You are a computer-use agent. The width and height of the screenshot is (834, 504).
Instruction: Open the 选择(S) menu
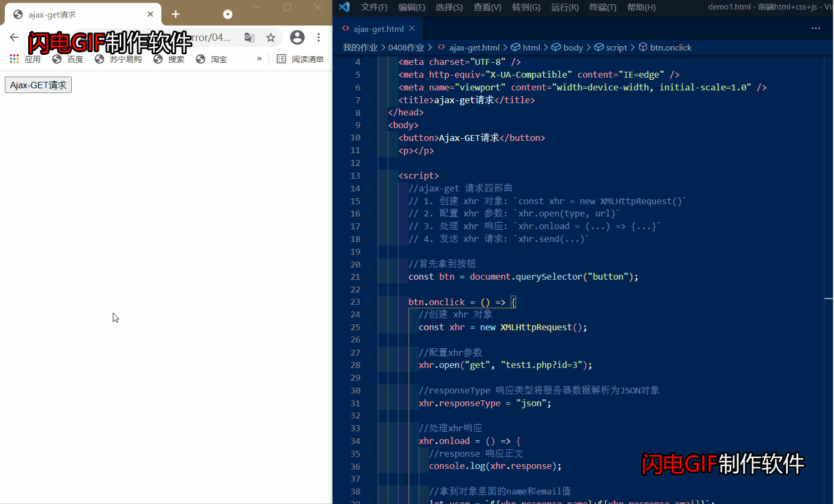click(449, 7)
